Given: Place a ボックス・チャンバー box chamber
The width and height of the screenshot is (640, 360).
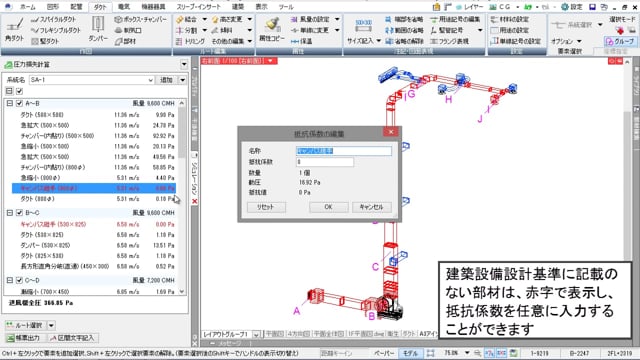Looking at the screenshot, I should (140, 19).
